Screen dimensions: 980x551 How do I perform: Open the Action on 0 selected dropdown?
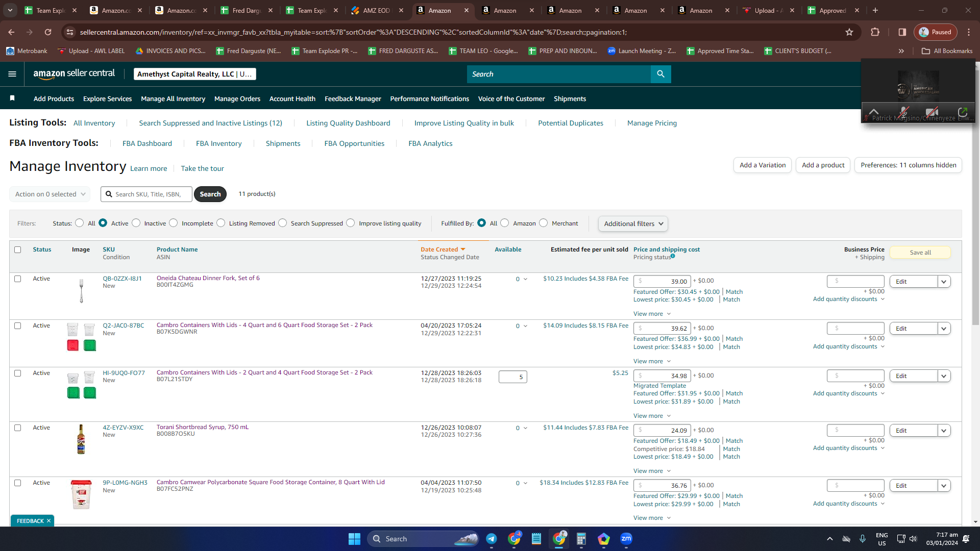coord(50,194)
